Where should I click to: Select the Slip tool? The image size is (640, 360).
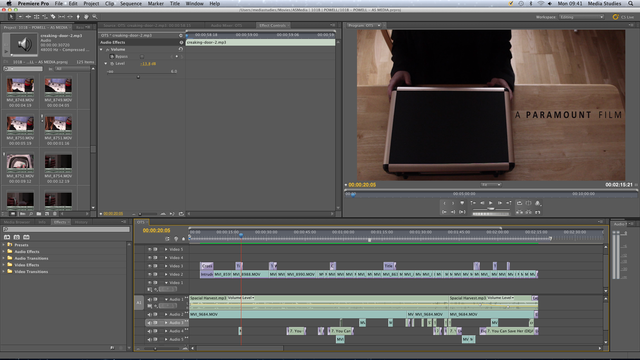point(61,17)
